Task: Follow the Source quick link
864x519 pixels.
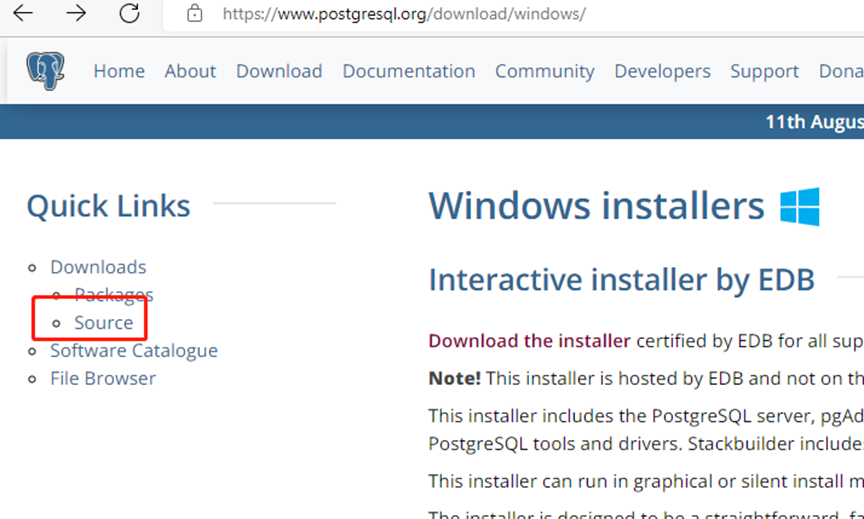Action: [x=104, y=322]
